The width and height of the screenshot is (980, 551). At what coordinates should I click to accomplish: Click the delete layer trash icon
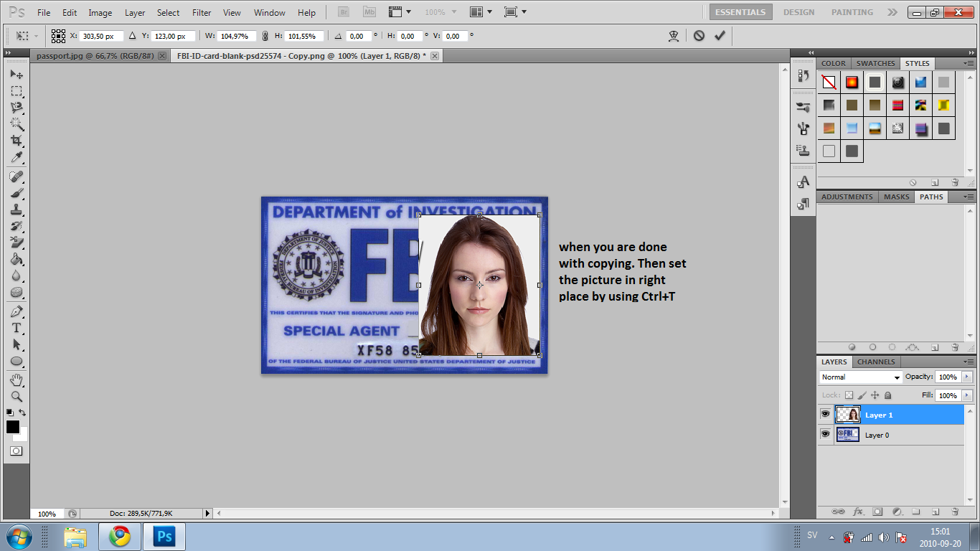coord(955,512)
